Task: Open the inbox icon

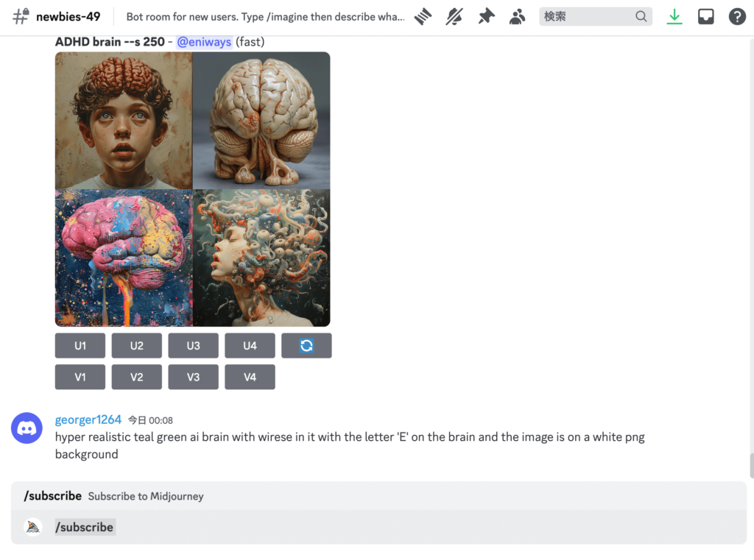Action: [x=705, y=17]
